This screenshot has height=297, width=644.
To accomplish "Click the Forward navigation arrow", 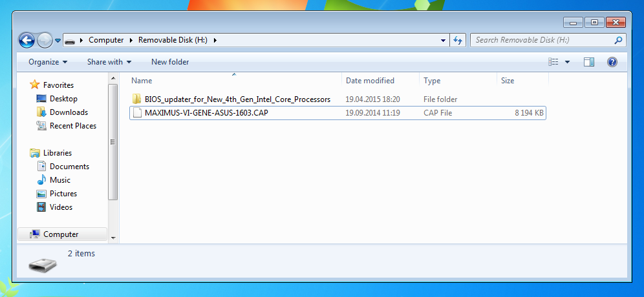I will 45,40.
